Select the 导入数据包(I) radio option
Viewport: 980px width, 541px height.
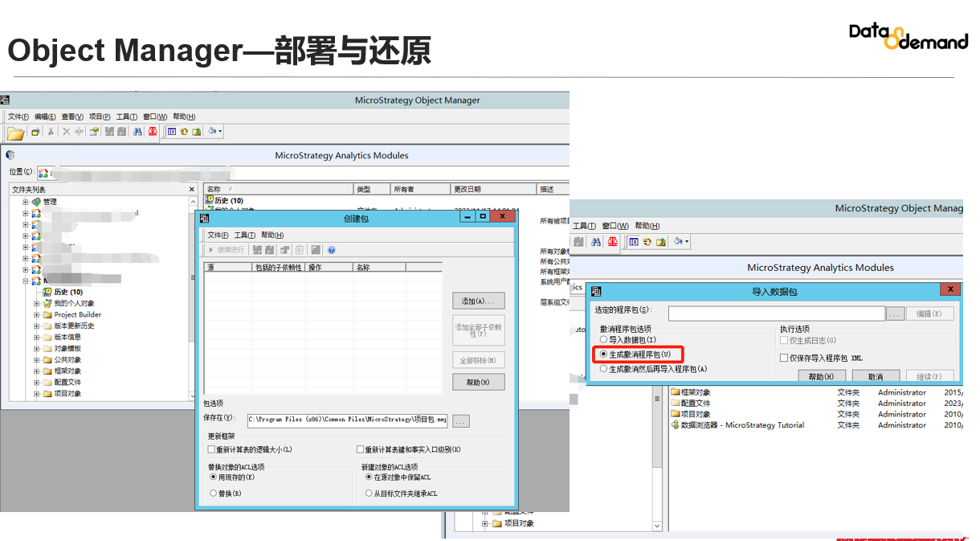tap(604, 340)
